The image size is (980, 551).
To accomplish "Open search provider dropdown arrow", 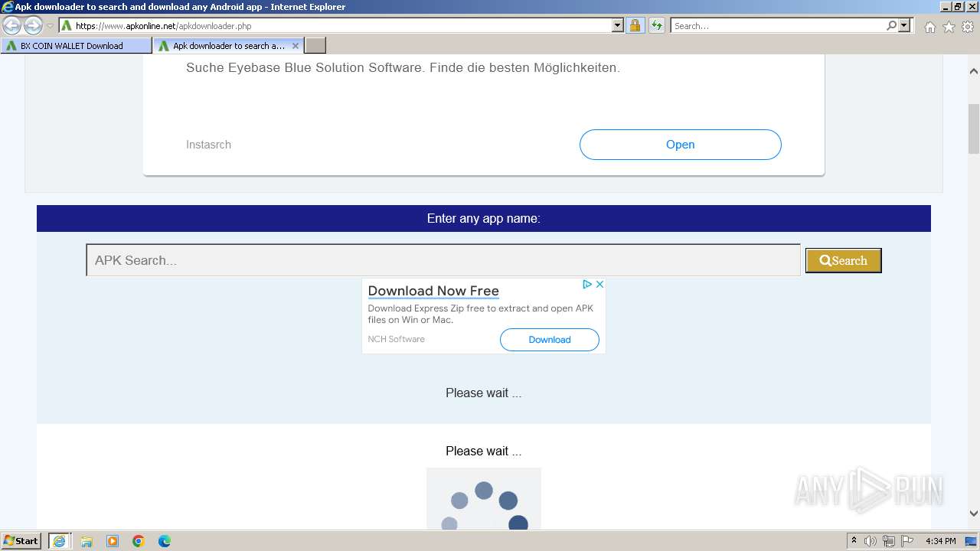I will 904,26.
